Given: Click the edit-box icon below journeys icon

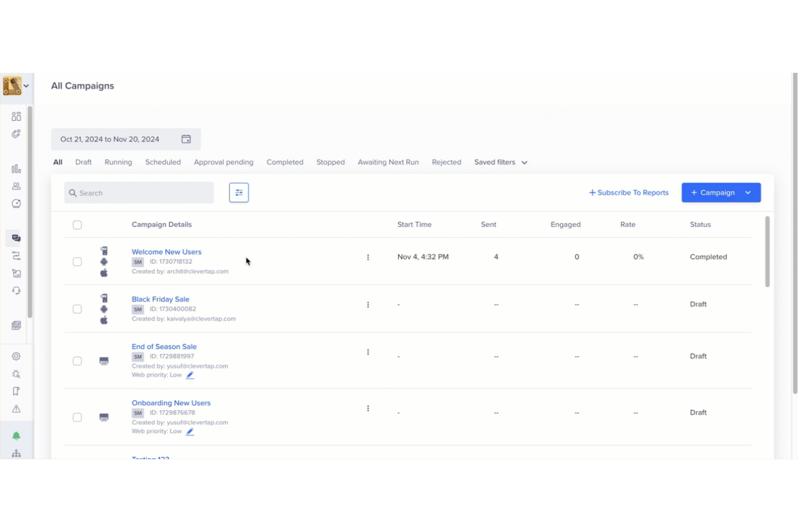Looking at the screenshot, I should tap(16, 273).
